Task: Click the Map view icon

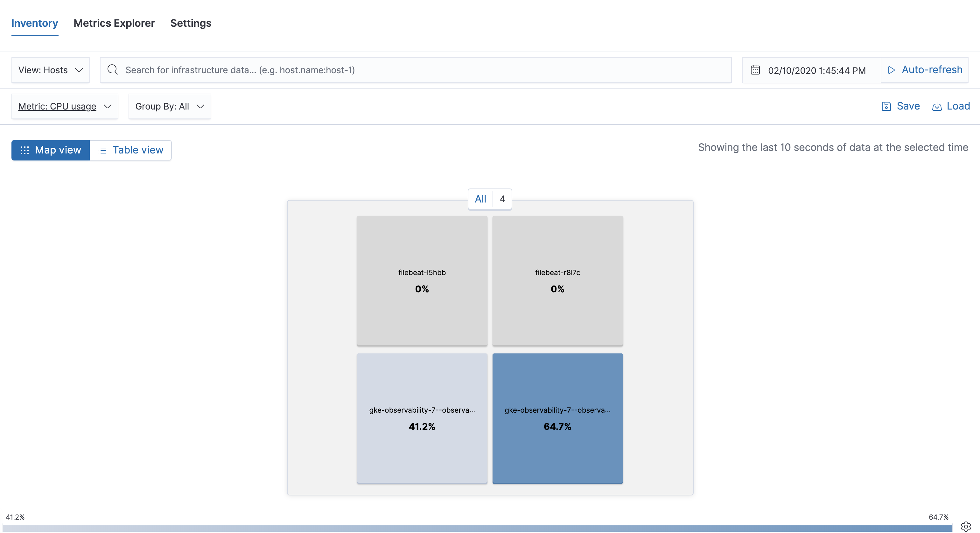Action: click(24, 150)
